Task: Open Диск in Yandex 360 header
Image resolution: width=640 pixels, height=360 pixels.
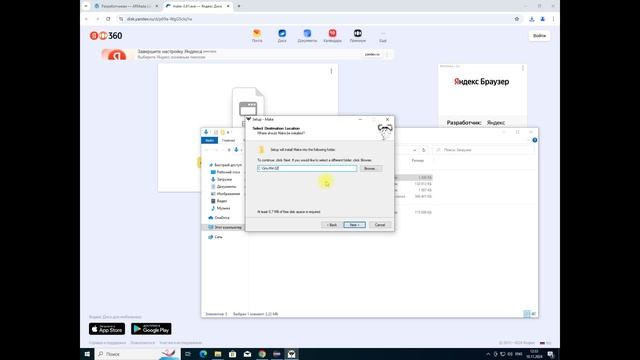Action: 282,36
